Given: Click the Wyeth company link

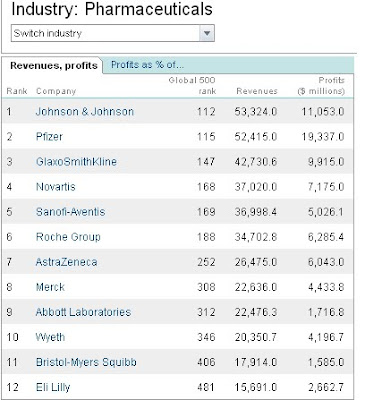Looking at the screenshot, I should click(50, 337).
